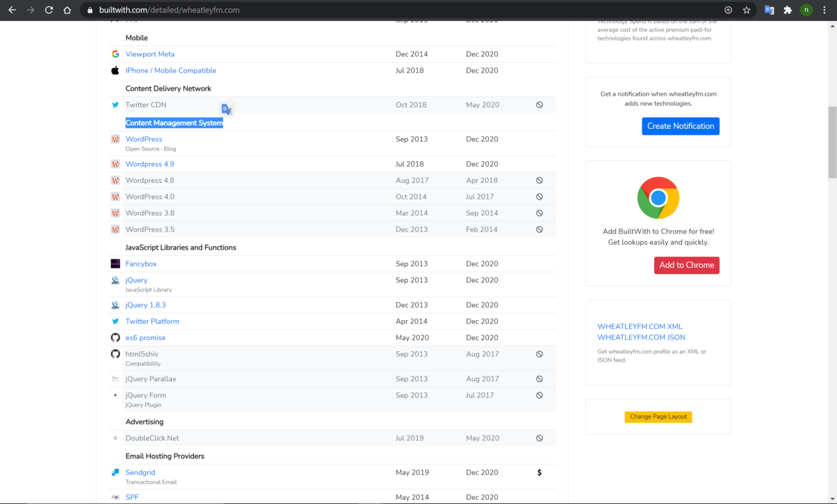Click the highlighted Content Management System heading
Screen dimensions: 837x504
coord(174,123)
